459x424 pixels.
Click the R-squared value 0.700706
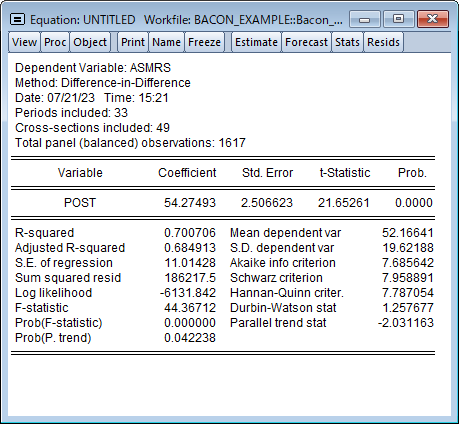[190, 233]
